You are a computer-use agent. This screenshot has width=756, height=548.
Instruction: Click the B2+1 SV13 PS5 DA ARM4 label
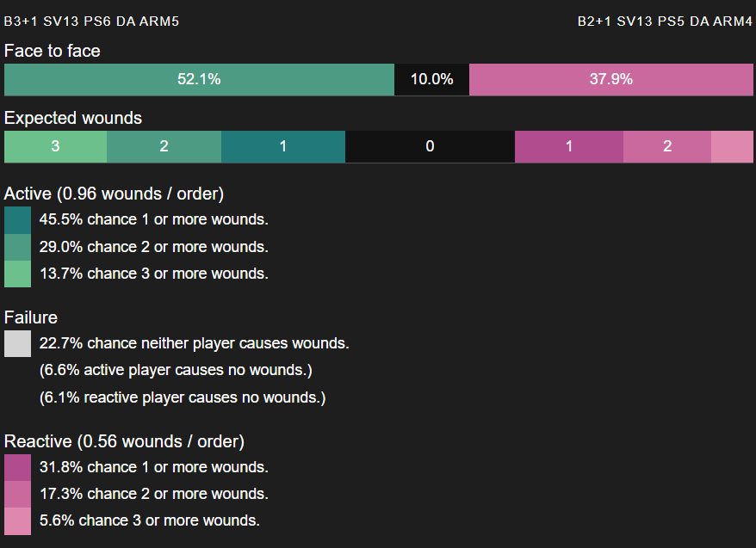coord(665,22)
